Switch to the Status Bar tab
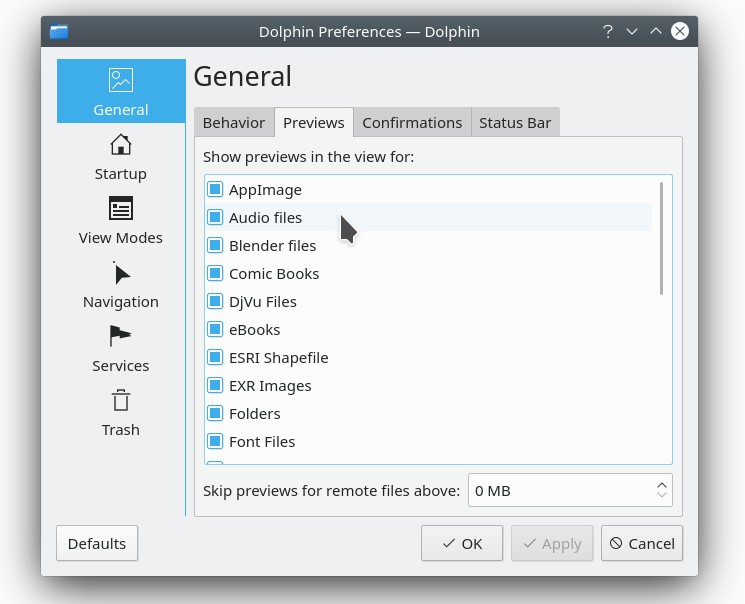 coord(515,123)
